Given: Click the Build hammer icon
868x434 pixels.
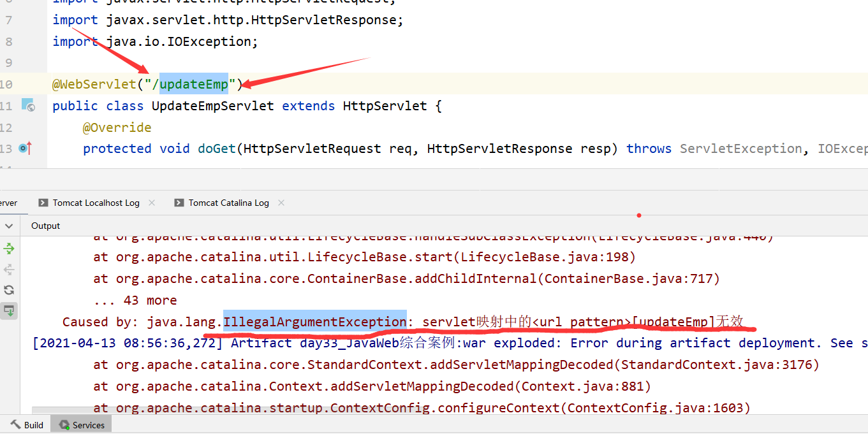Looking at the screenshot, I should tap(15, 424).
